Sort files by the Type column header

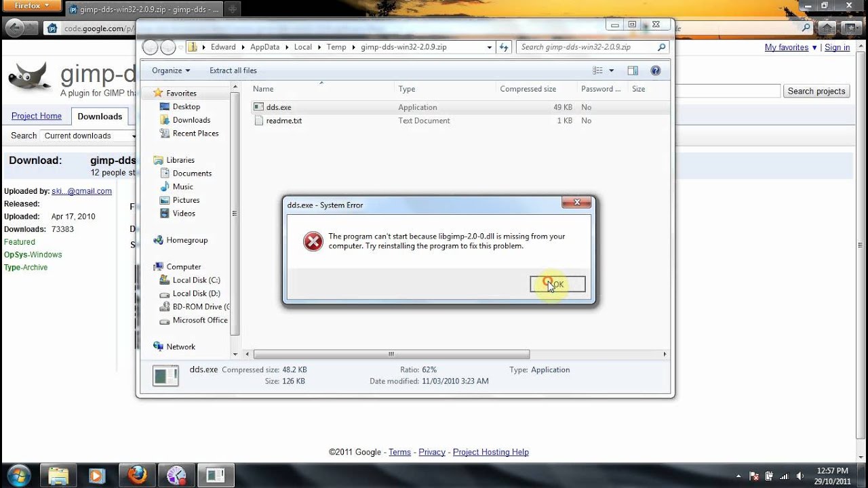tap(444, 89)
